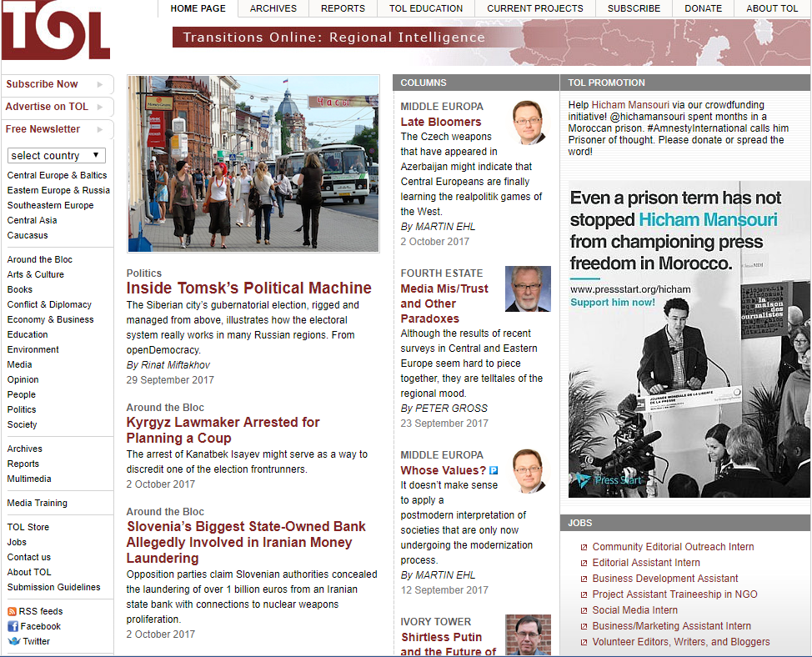Image resolution: width=812 pixels, height=657 pixels.
Task: Click the Politics category above Tomsk article
Action: pyautogui.click(x=144, y=273)
